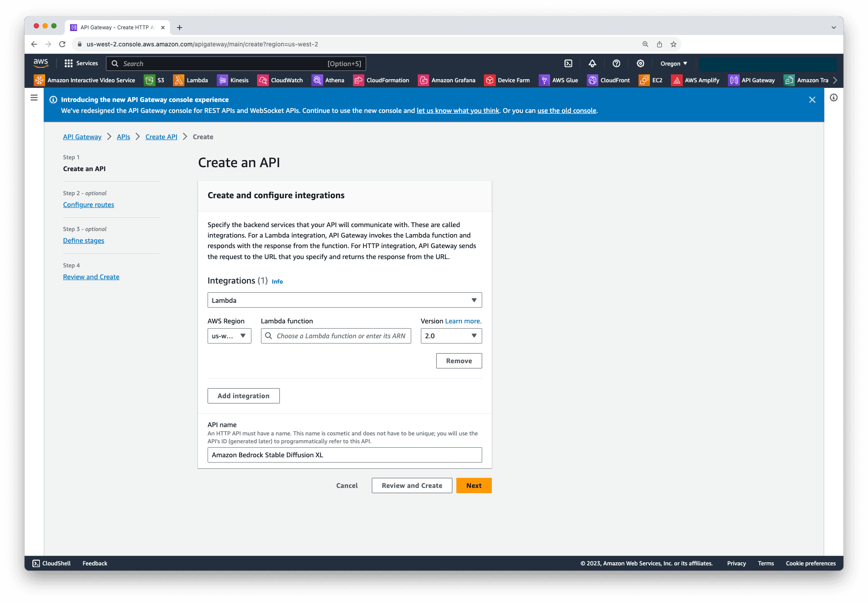Screen dimensions: 868x603
Task: Open a new browser tab
Action: [x=180, y=28]
